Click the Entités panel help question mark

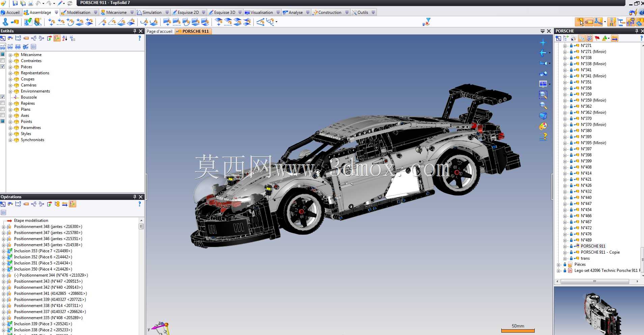pos(140,38)
